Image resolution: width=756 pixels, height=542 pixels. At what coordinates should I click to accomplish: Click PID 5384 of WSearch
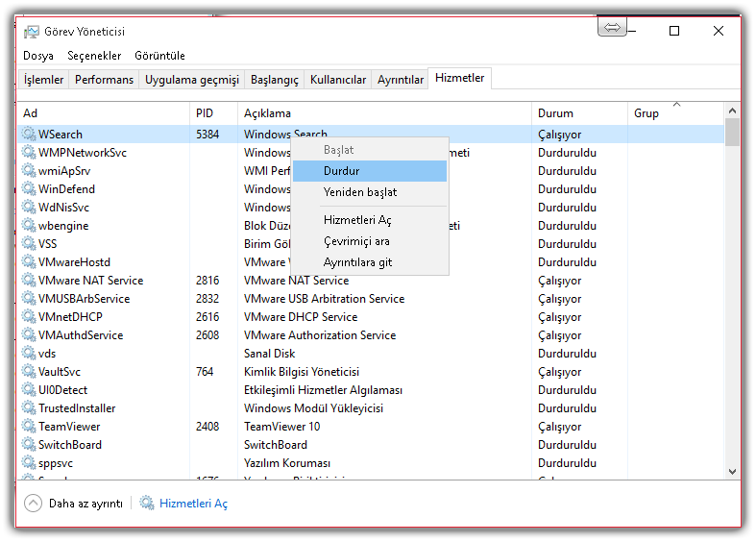coord(207,134)
